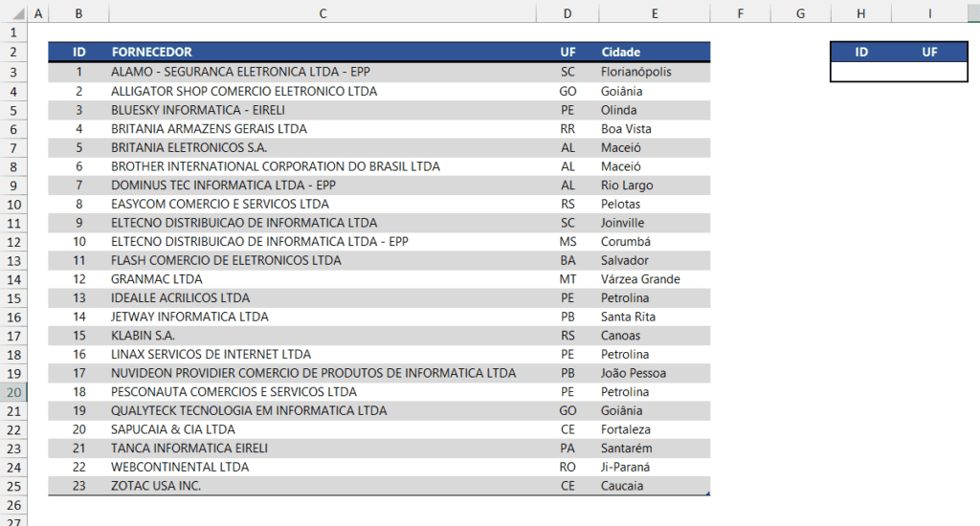Select row 20 header
This screenshot has height=526, width=980.
(13, 392)
